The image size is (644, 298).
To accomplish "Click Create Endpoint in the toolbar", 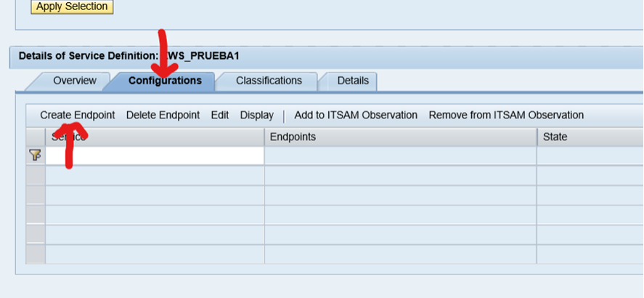I will tap(78, 115).
